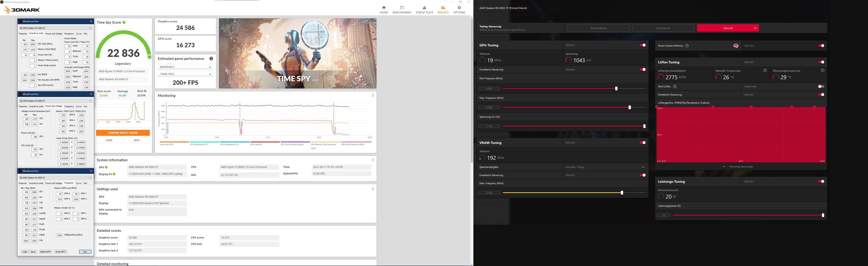
Task: Select Fan tab in second MorePowerTool window
Action: (86, 106)
